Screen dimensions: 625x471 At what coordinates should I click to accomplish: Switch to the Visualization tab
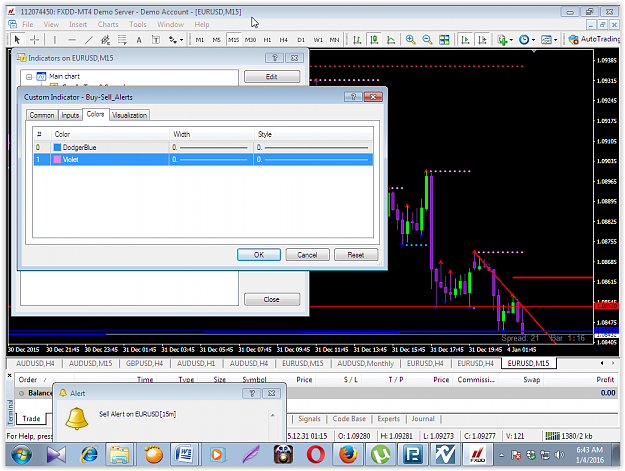[x=129, y=115]
